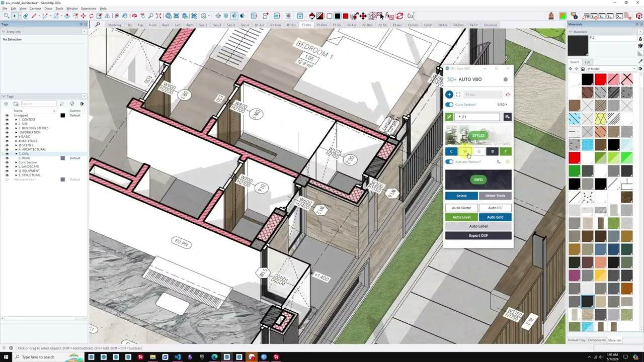
Task: Click the Auto Level button
Action: (x=461, y=217)
